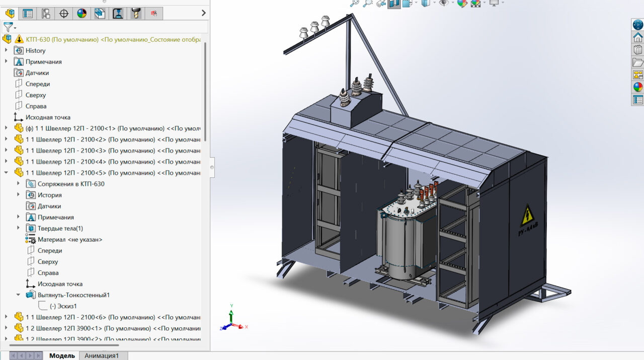Collapse the Швеллер 12П - 2100<5> component
The image size is (644, 360).
pos(6,173)
